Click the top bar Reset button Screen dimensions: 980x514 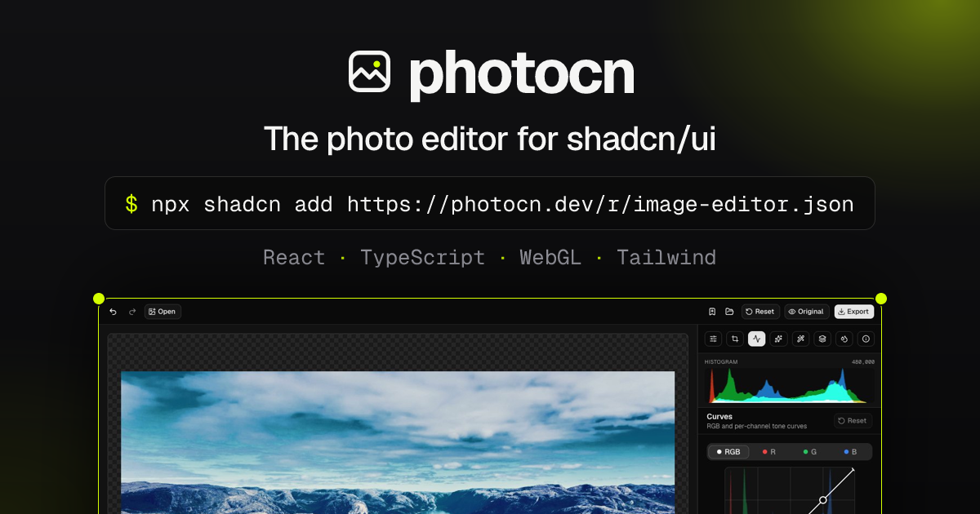click(760, 312)
